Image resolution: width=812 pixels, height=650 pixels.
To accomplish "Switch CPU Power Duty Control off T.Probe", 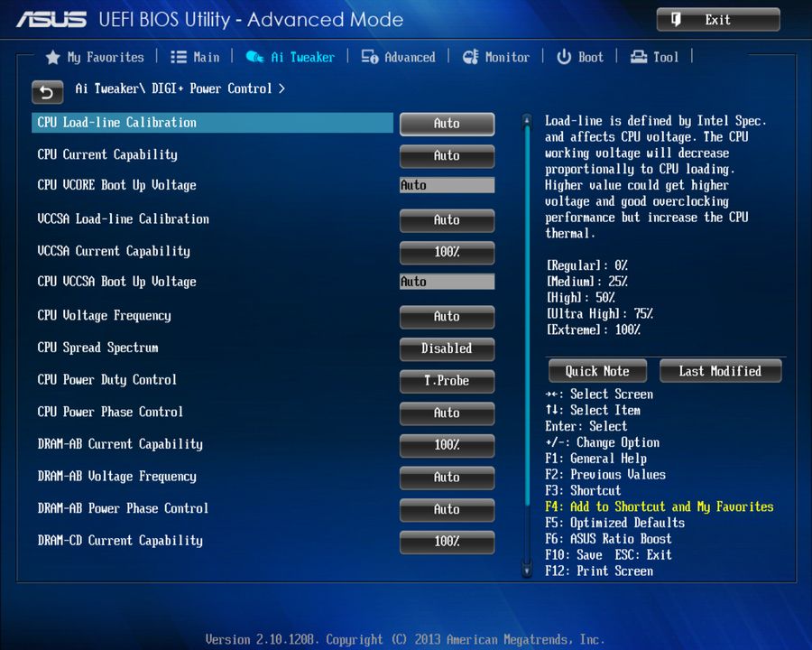I will (x=447, y=381).
